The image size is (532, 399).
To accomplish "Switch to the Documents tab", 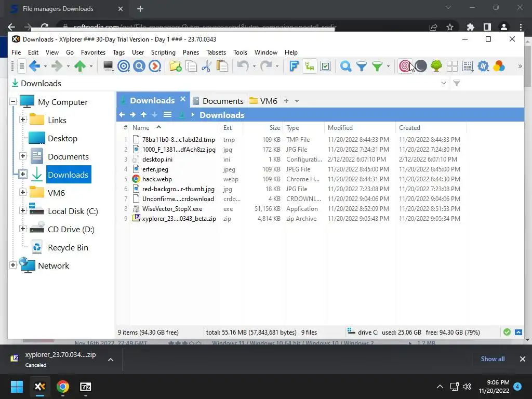I will pyautogui.click(x=218, y=101).
